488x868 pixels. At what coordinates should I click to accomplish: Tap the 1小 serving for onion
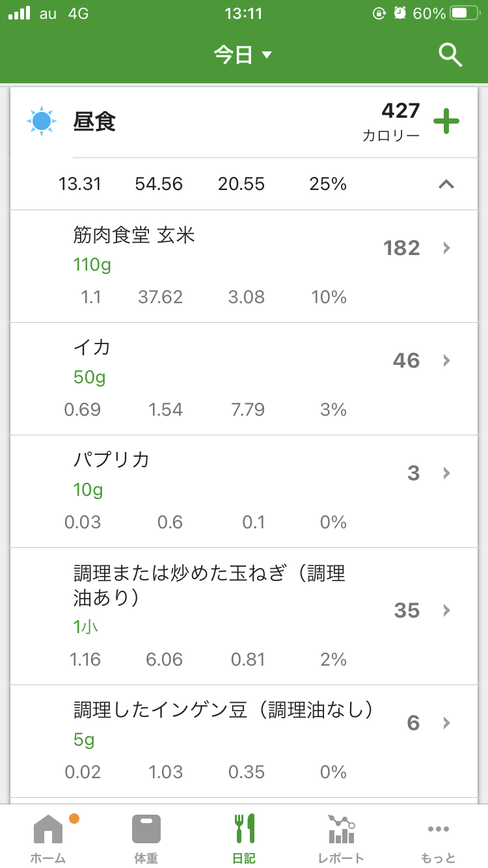86,627
